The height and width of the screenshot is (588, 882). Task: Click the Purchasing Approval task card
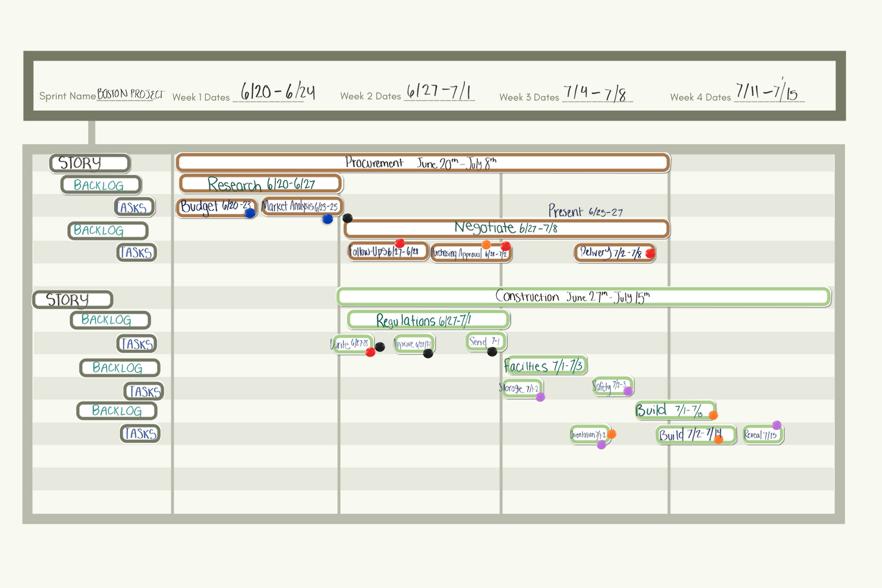(472, 253)
